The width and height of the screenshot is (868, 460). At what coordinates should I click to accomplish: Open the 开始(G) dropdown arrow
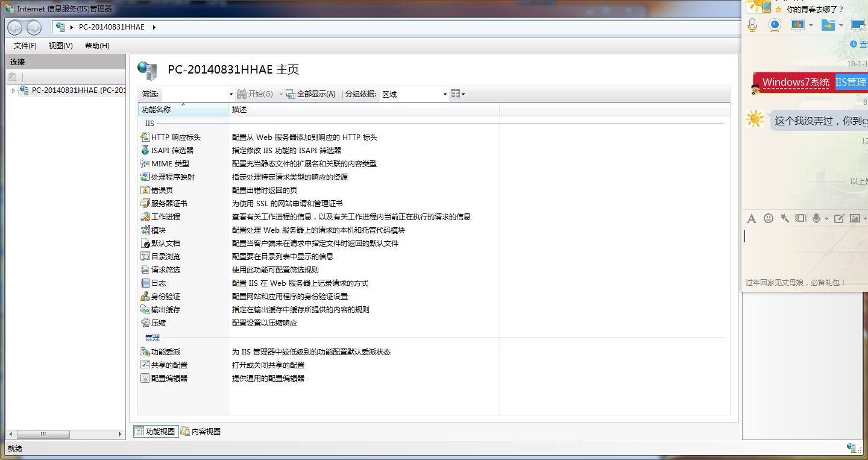coord(281,95)
